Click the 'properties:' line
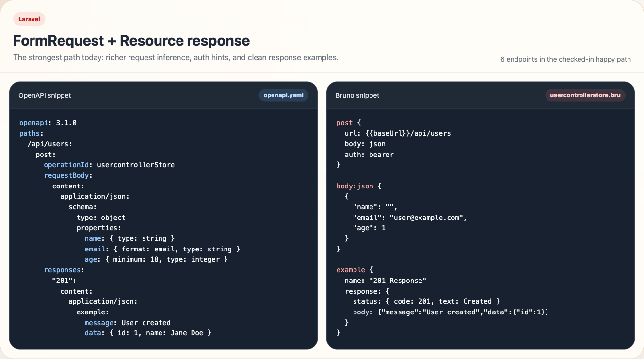The height and width of the screenshot is (359, 644). 99,228
